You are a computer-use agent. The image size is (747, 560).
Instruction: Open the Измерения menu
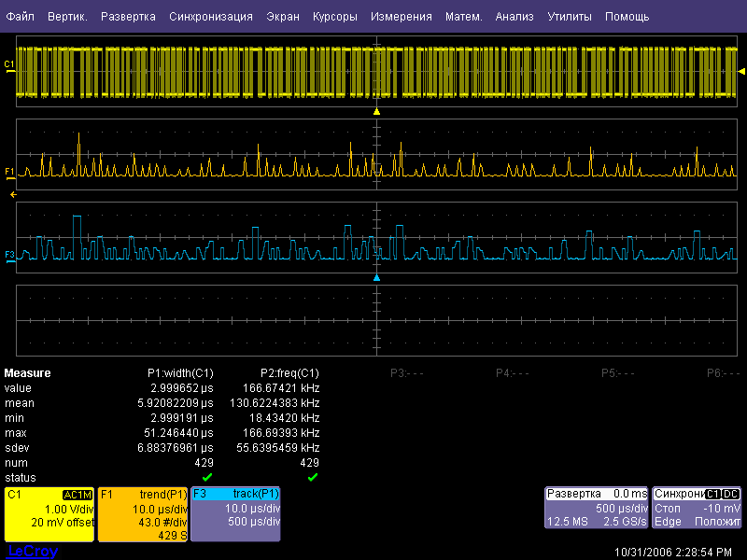click(401, 17)
